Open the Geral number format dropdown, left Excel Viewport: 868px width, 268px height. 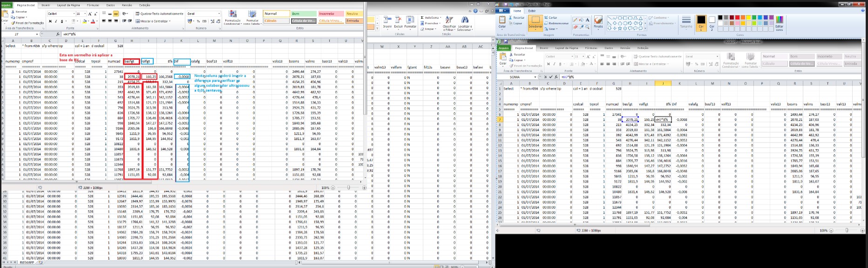pos(219,14)
